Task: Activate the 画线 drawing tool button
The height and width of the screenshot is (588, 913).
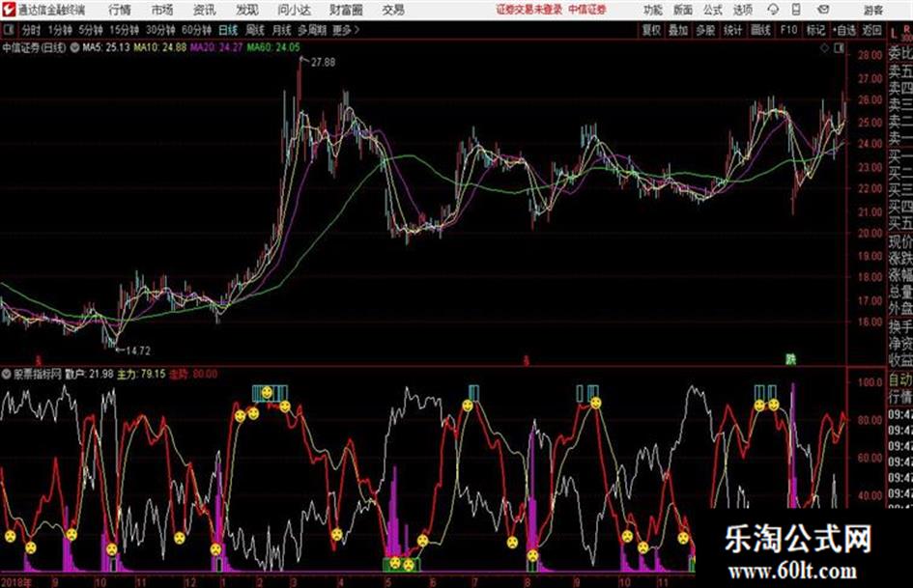Action: (x=760, y=30)
